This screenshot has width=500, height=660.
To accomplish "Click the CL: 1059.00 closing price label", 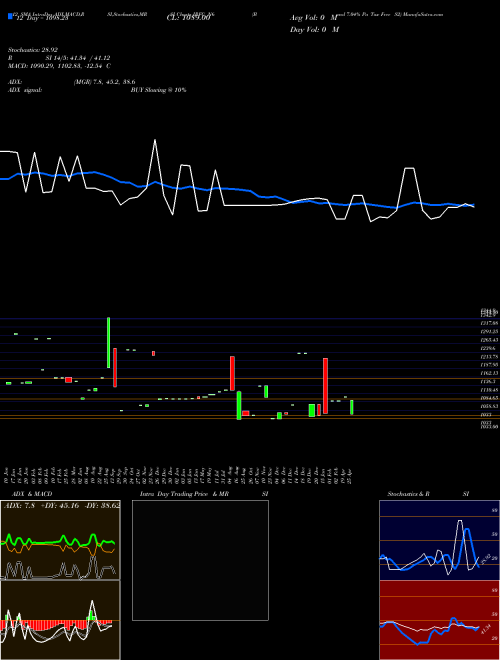I will click(191, 19).
